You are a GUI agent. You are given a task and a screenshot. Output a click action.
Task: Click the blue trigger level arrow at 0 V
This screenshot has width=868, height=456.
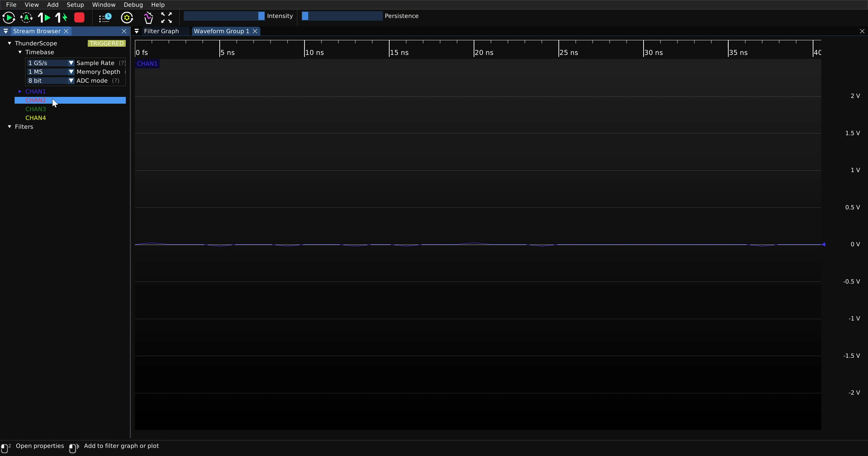coord(823,244)
